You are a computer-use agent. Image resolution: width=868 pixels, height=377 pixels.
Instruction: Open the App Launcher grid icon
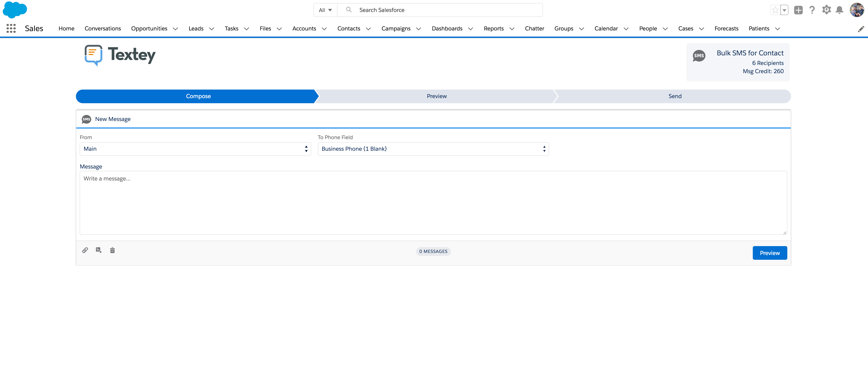[x=11, y=29]
